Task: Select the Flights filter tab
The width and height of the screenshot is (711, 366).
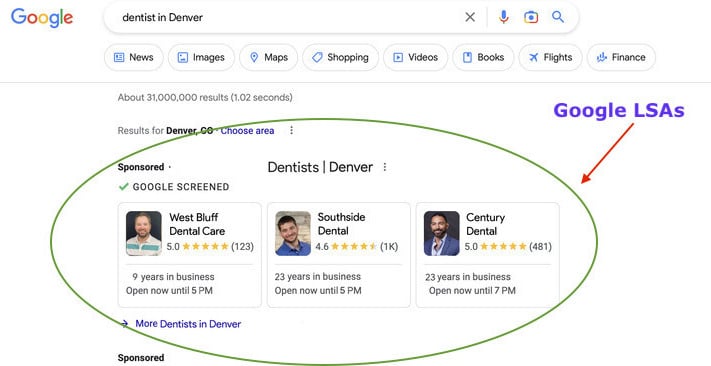Action: (x=550, y=57)
